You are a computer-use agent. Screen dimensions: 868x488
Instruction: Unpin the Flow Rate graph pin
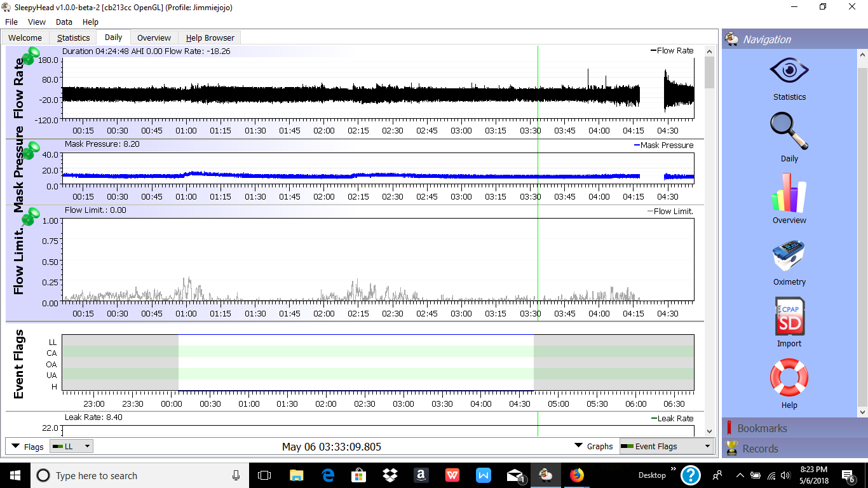[31, 56]
